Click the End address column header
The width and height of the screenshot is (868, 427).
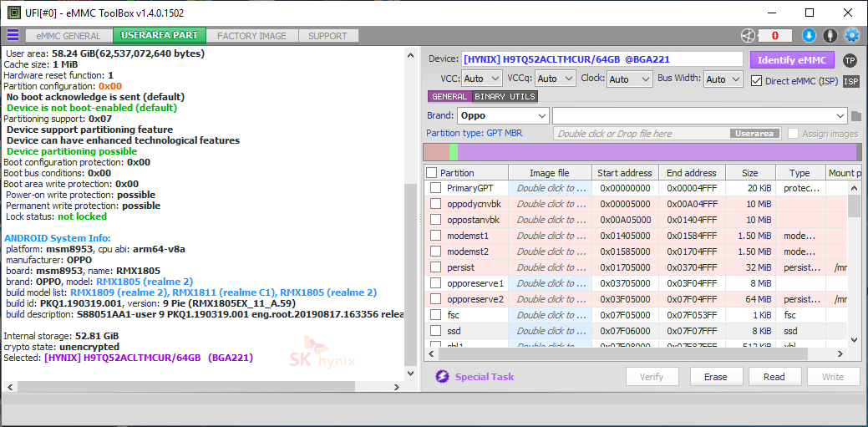tap(692, 173)
